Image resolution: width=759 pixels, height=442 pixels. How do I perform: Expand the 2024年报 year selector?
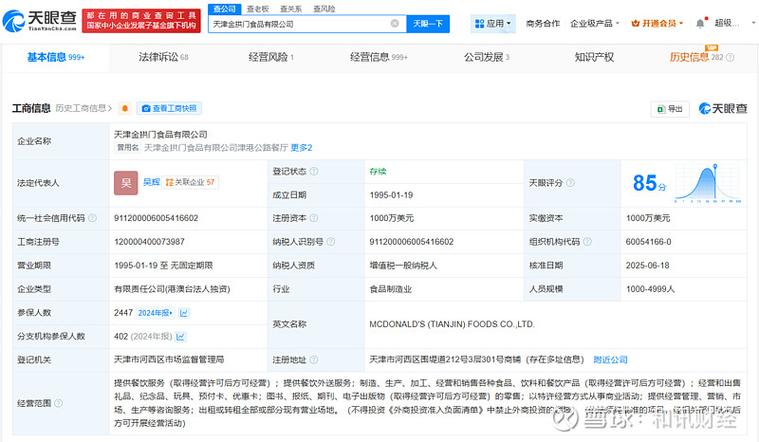click(155, 313)
